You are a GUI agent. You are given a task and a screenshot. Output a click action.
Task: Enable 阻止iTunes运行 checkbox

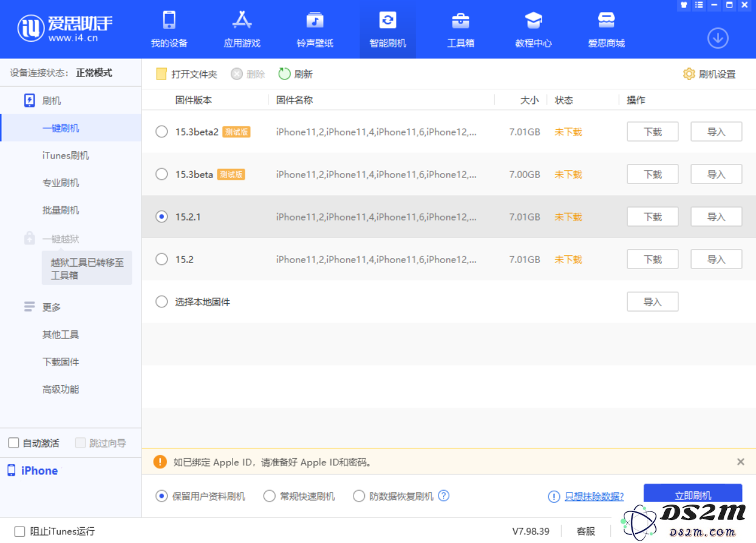(19, 531)
